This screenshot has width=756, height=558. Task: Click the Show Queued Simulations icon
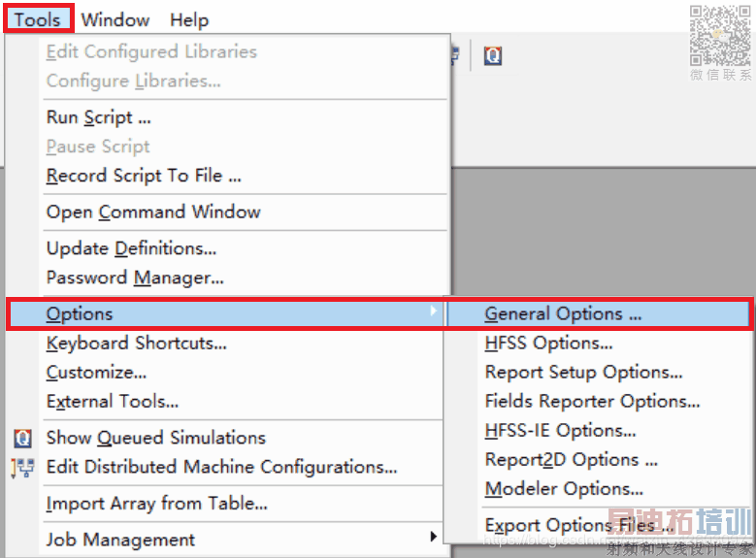tap(22, 438)
